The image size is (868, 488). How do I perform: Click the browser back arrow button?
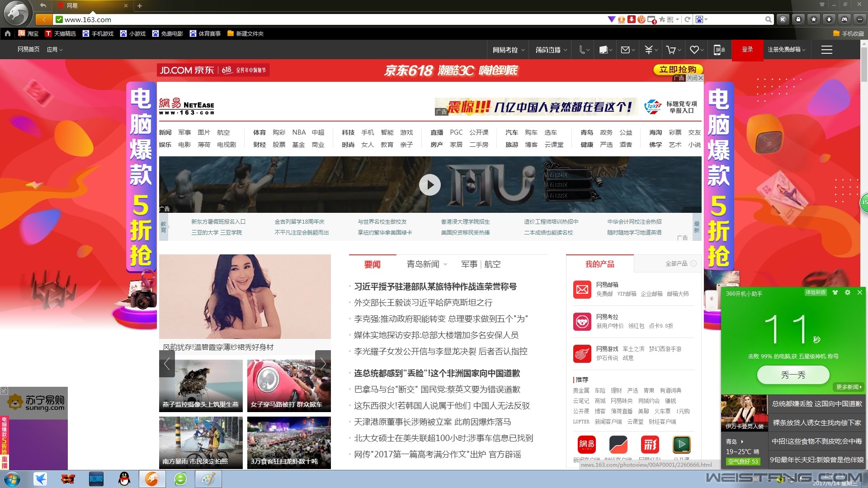pyautogui.click(x=44, y=19)
